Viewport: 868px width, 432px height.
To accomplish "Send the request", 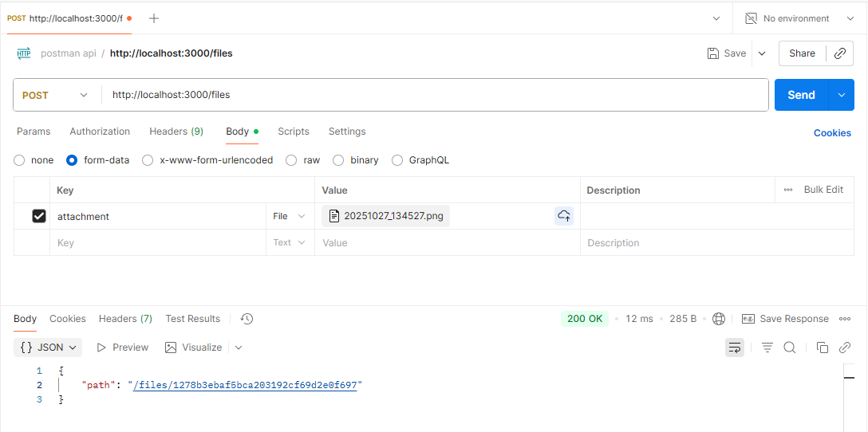I will tap(801, 95).
